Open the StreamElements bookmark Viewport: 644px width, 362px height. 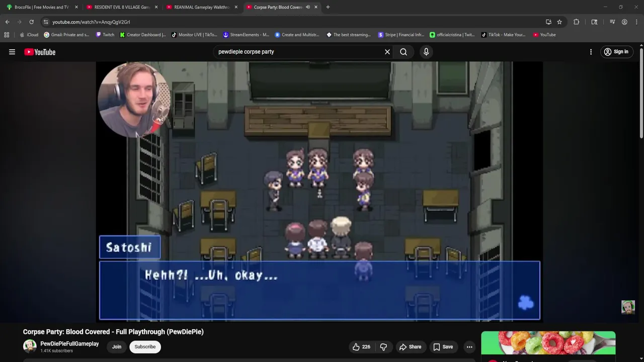246,35
